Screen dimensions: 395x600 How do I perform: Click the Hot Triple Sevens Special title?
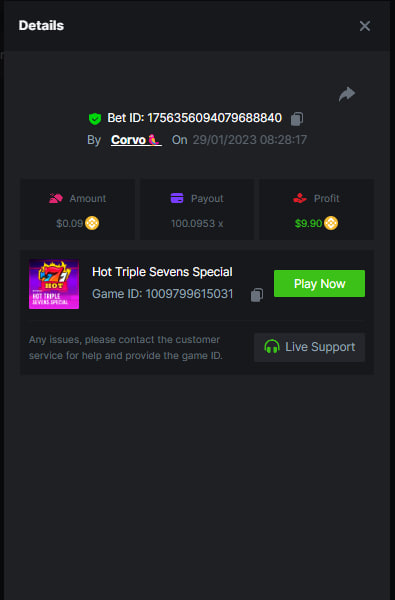162,272
